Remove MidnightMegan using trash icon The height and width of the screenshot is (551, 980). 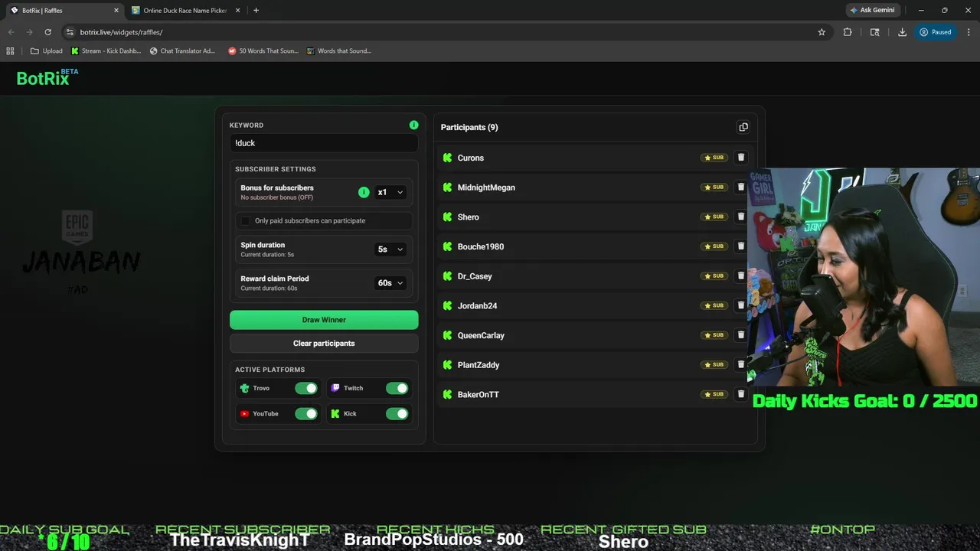coord(740,187)
